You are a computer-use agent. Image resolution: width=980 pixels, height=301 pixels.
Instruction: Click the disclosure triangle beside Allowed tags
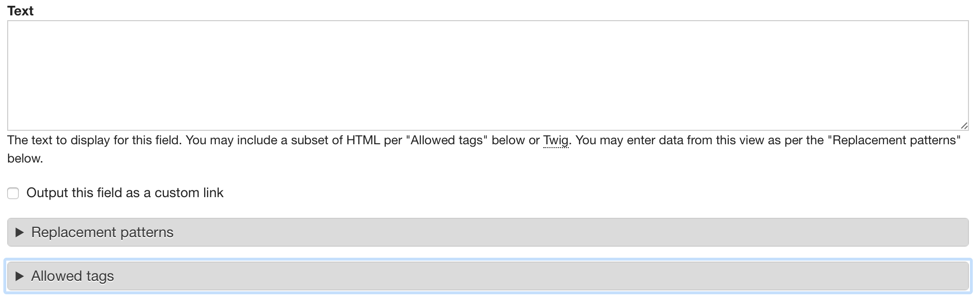(20, 276)
